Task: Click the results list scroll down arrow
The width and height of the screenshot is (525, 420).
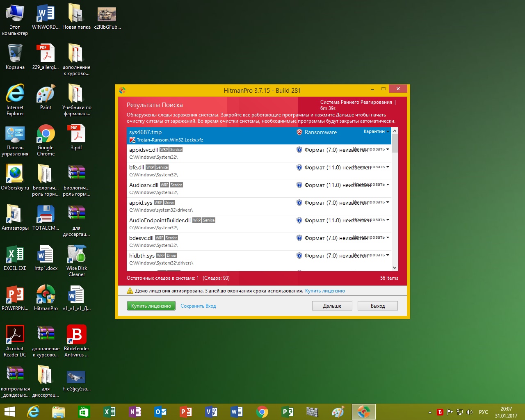Action: (395, 267)
